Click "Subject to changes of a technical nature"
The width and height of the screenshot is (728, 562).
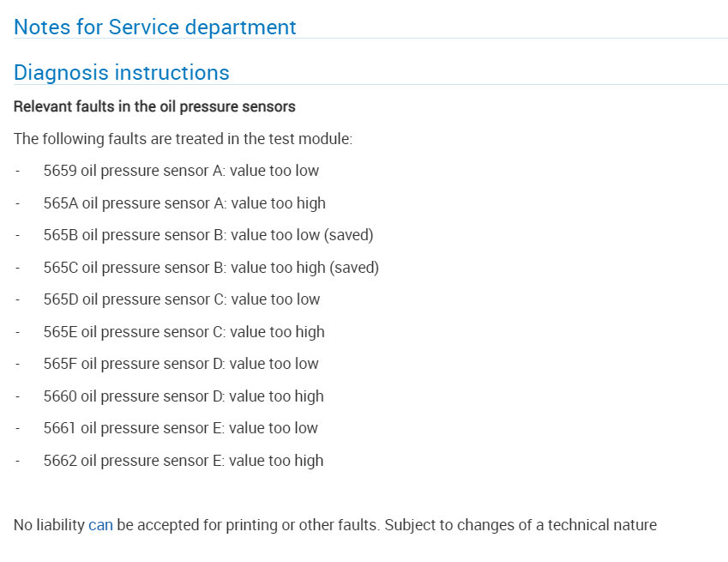(x=520, y=525)
